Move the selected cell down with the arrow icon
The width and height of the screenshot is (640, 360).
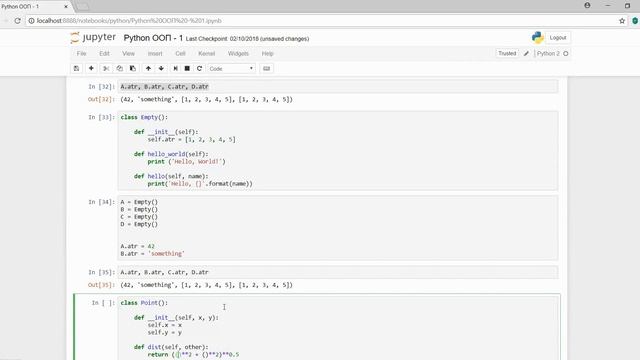coord(161,69)
